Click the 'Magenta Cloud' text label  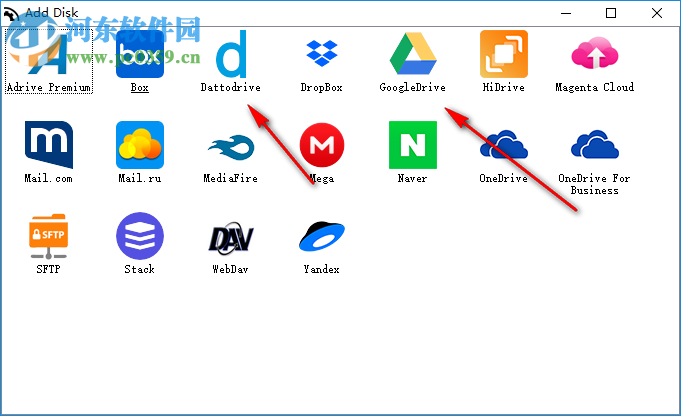[x=595, y=87]
